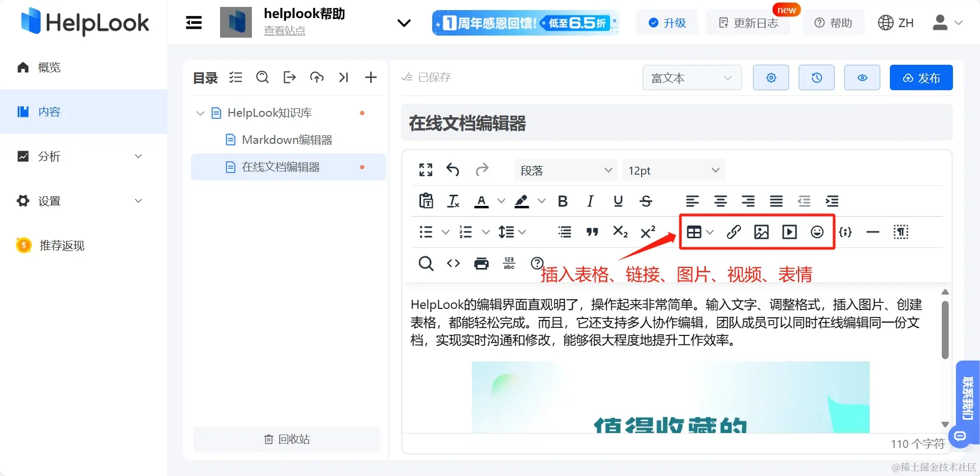Open the paragraph style dropdown
Image resolution: width=980 pixels, height=476 pixels.
(x=566, y=170)
